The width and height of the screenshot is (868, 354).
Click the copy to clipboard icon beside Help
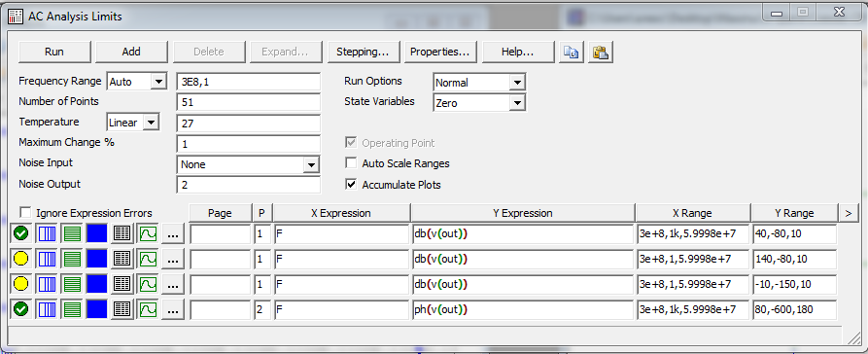click(x=571, y=53)
